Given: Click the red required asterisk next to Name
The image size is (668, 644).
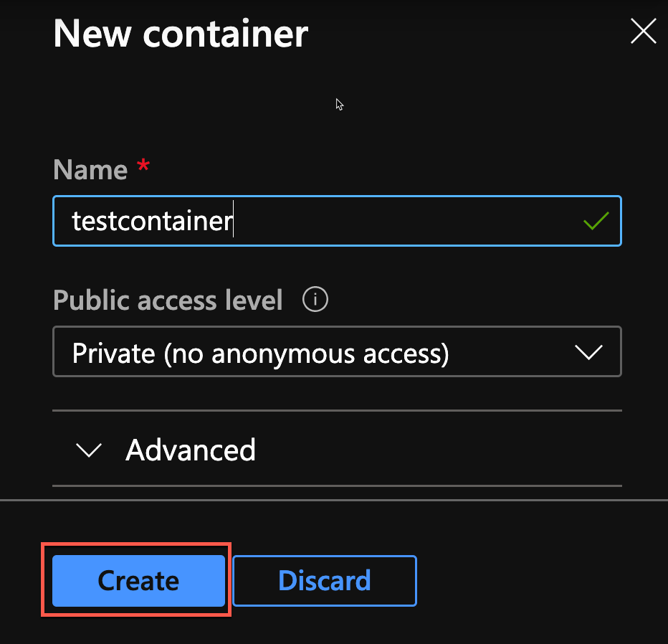Looking at the screenshot, I should (x=143, y=168).
